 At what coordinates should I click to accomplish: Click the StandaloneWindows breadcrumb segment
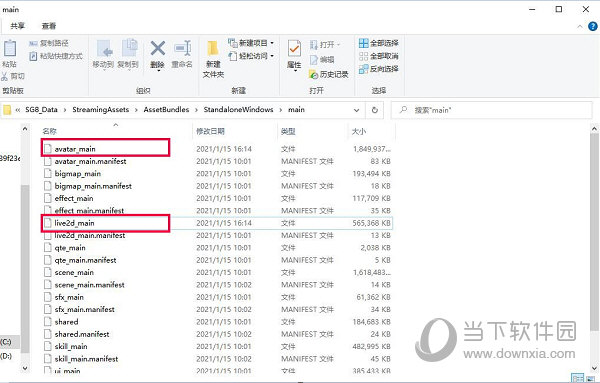point(238,110)
